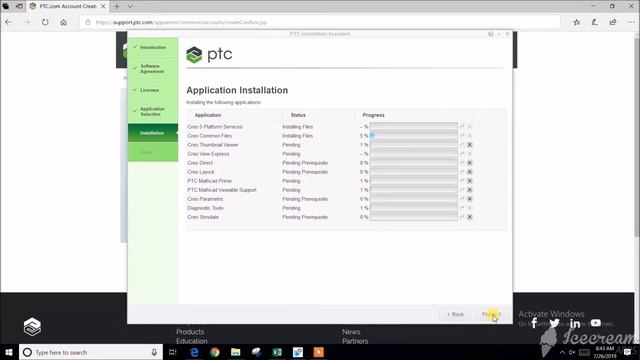Go to the browser home page
The image size is (640, 360).
click(x=63, y=22)
